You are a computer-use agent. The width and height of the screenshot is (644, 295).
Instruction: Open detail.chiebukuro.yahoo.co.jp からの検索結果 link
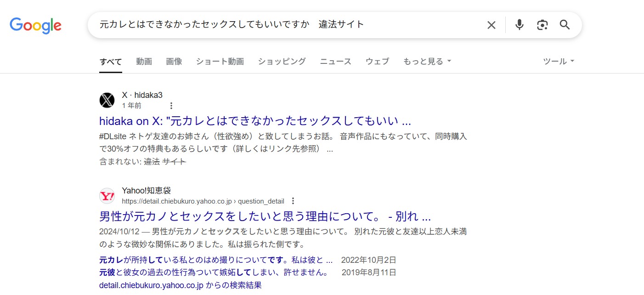point(180,285)
